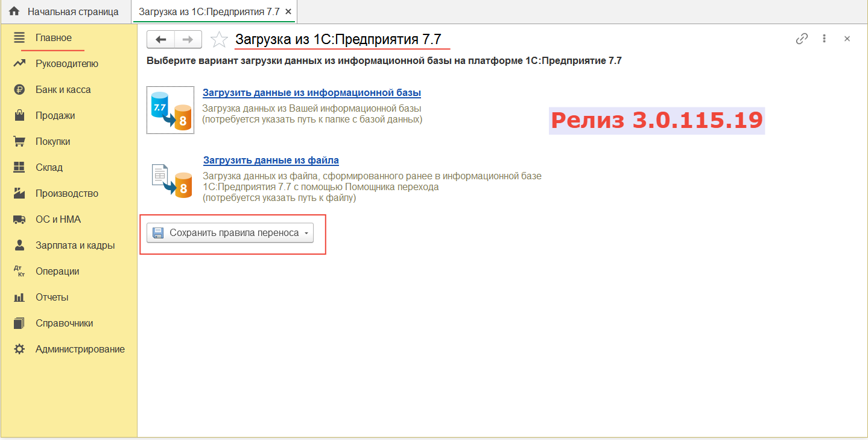Click the Операции Дт/Кт icon
The width and height of the screenshot is (868, 440).
(x=19, y=272)
